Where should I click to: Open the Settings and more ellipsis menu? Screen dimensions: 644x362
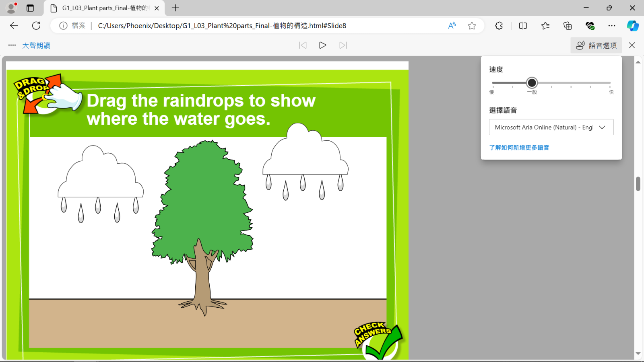612,26
